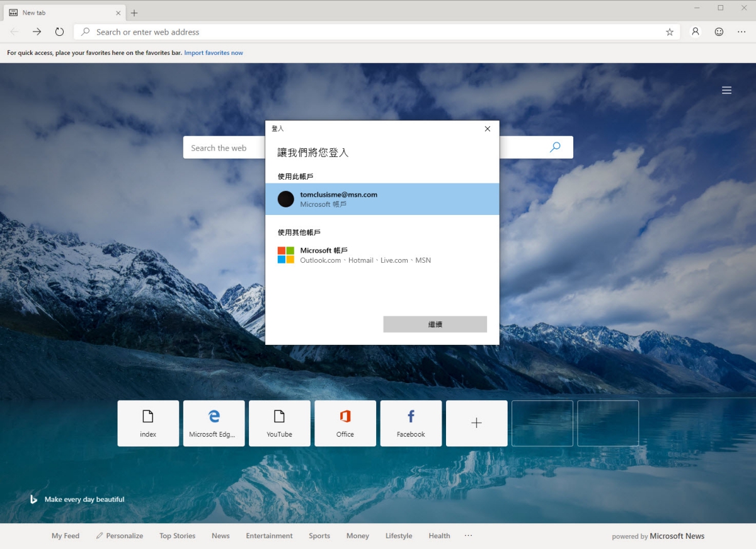Open Settings and more ellipsis menu

(742, 32)
